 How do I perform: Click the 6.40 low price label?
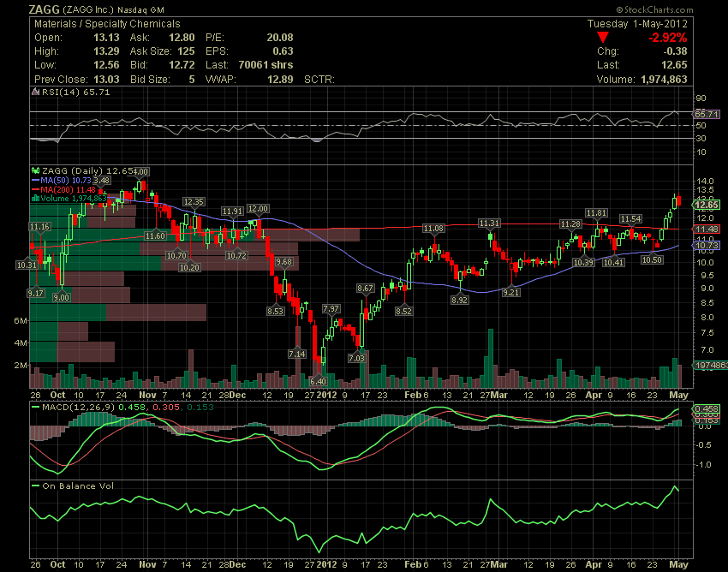tap(318, 381)
